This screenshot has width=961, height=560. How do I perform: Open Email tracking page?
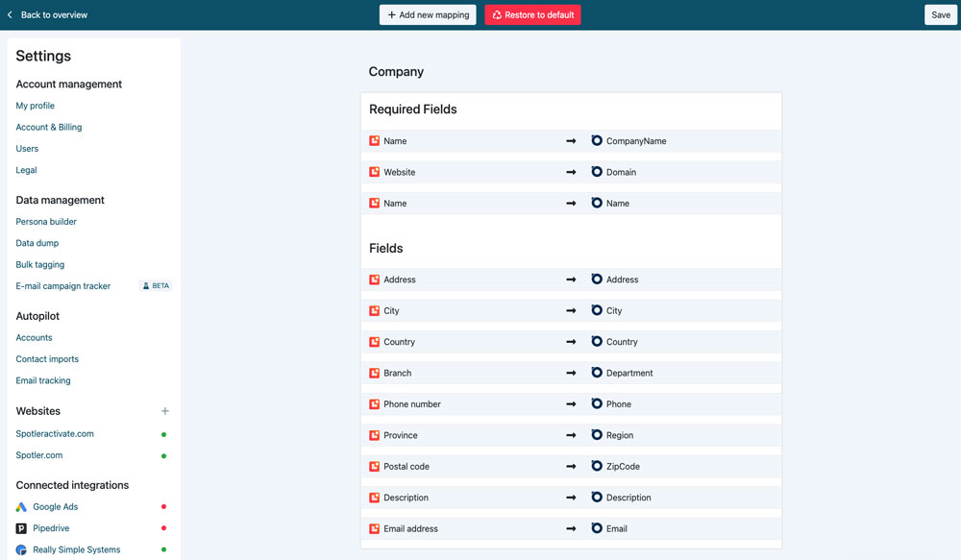(x=43, y=380)
